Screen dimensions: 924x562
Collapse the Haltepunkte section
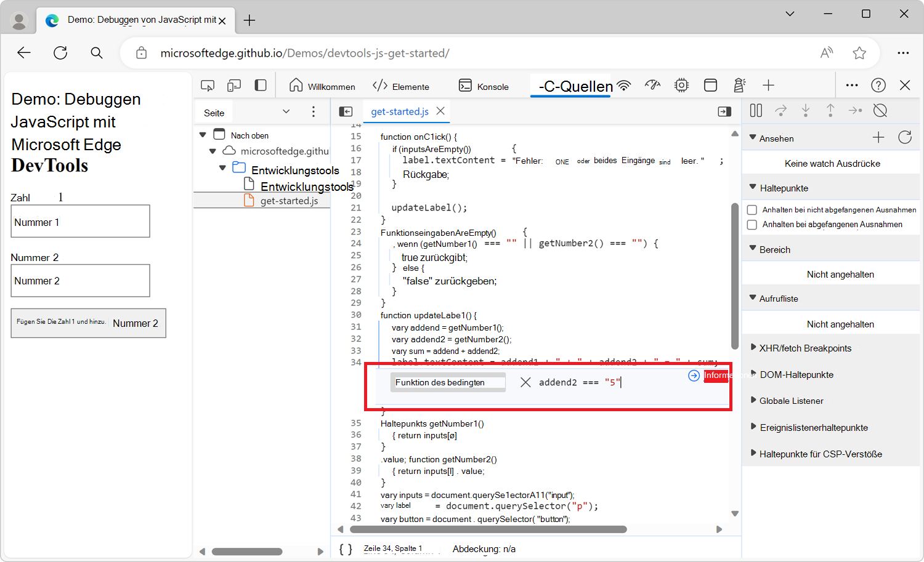click(x=753, y=187)
